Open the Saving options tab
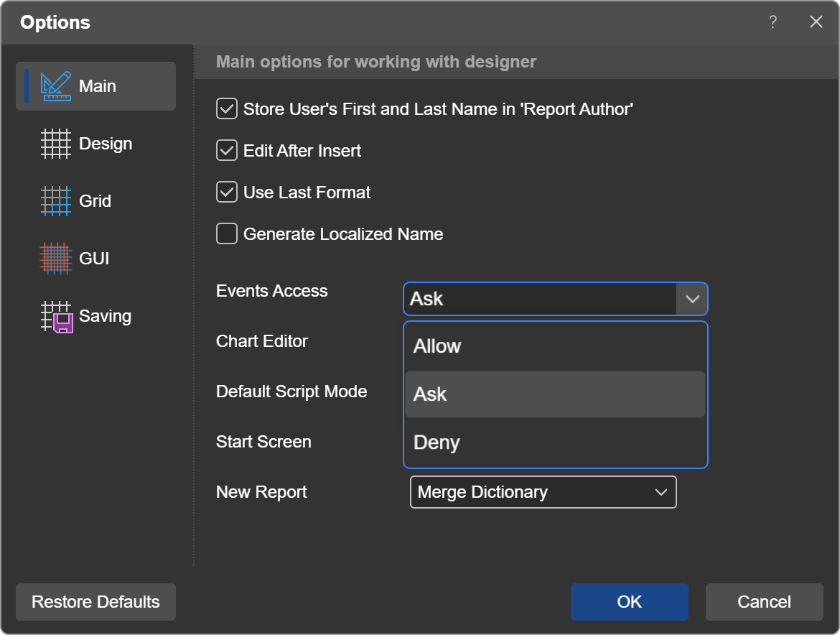The width and height of the screenshot is (840, 635). [x=105, y=316]
